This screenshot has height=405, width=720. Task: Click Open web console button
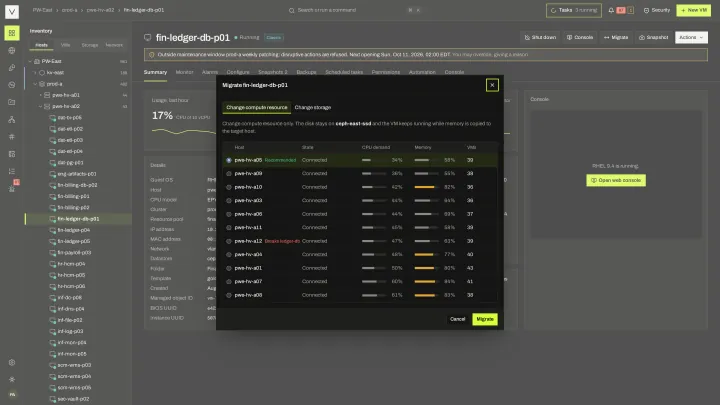616,180
